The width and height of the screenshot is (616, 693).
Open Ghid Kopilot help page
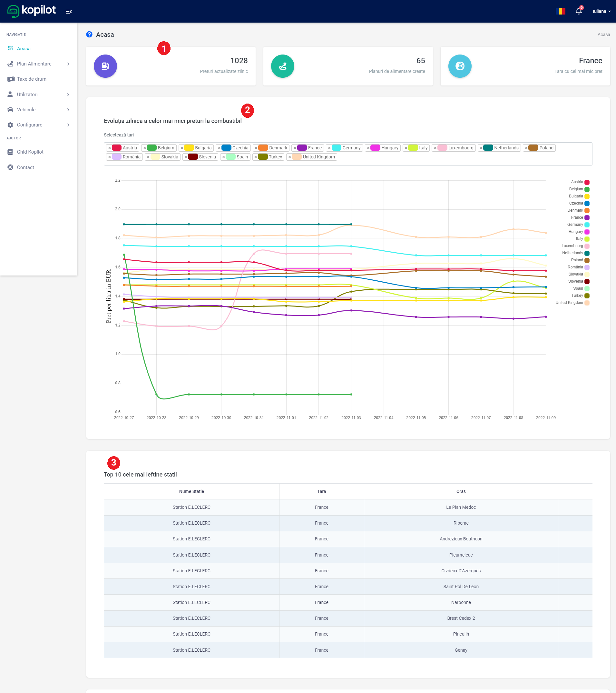(x=30, y=152)
